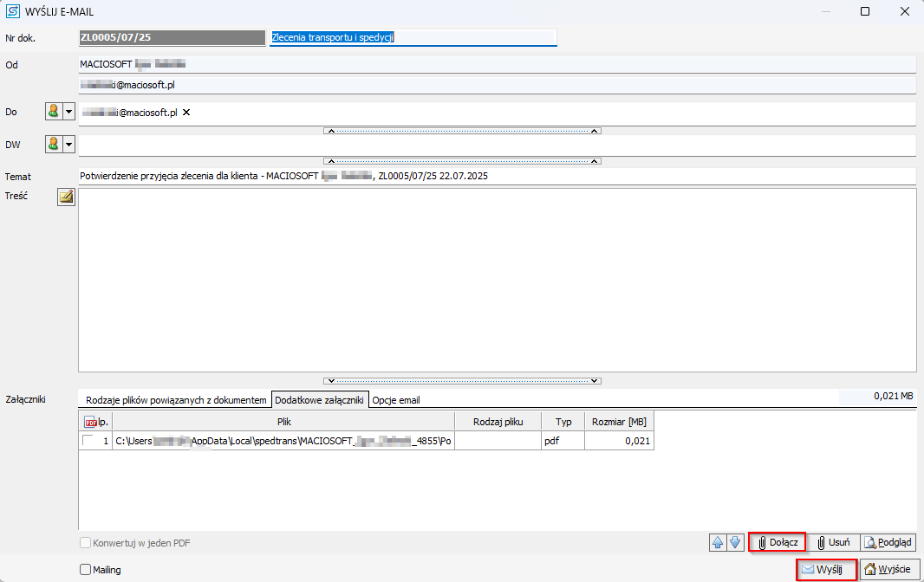Move attachment up with blue up arrow

click(718, 542)
